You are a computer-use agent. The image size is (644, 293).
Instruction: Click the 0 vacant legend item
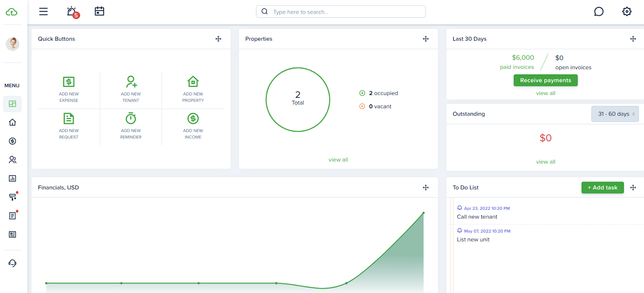(x=376, y=107)
